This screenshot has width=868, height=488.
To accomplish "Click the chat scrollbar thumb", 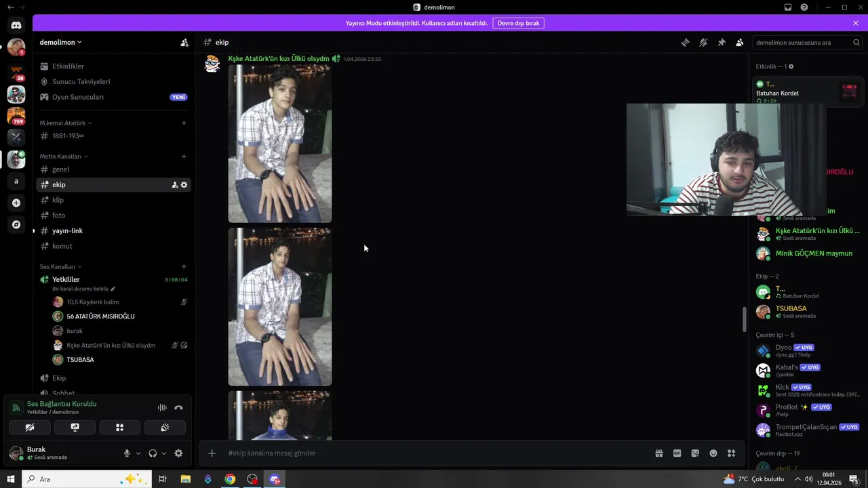I will [x=745, y=319].
